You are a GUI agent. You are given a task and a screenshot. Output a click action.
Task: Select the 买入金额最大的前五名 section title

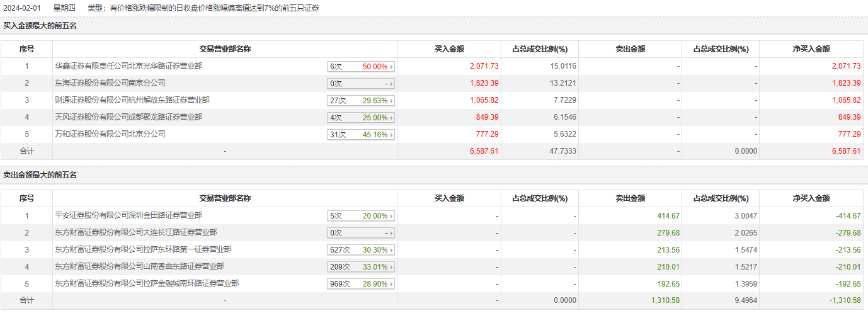click(40, 26)
